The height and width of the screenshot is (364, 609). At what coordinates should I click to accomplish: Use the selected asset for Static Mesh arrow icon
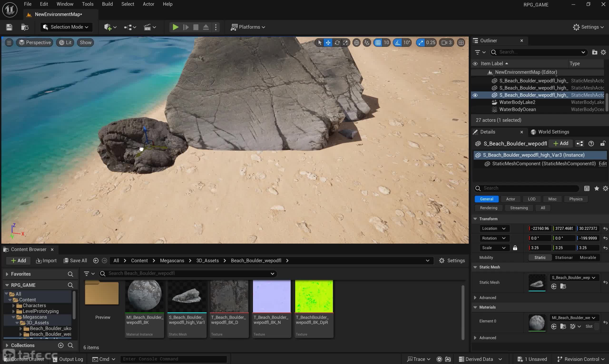click(x=554, y=286)
